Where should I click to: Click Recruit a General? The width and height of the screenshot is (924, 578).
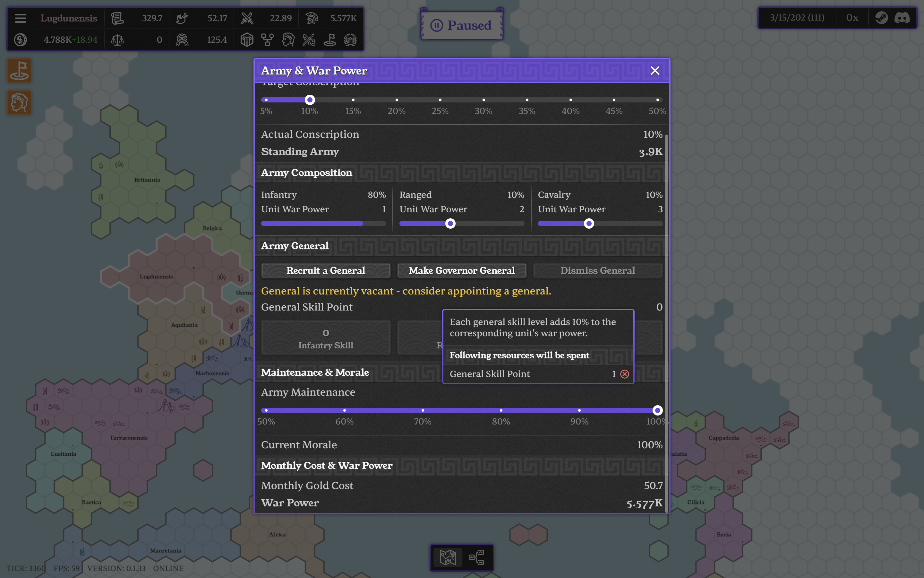[326, 270]
